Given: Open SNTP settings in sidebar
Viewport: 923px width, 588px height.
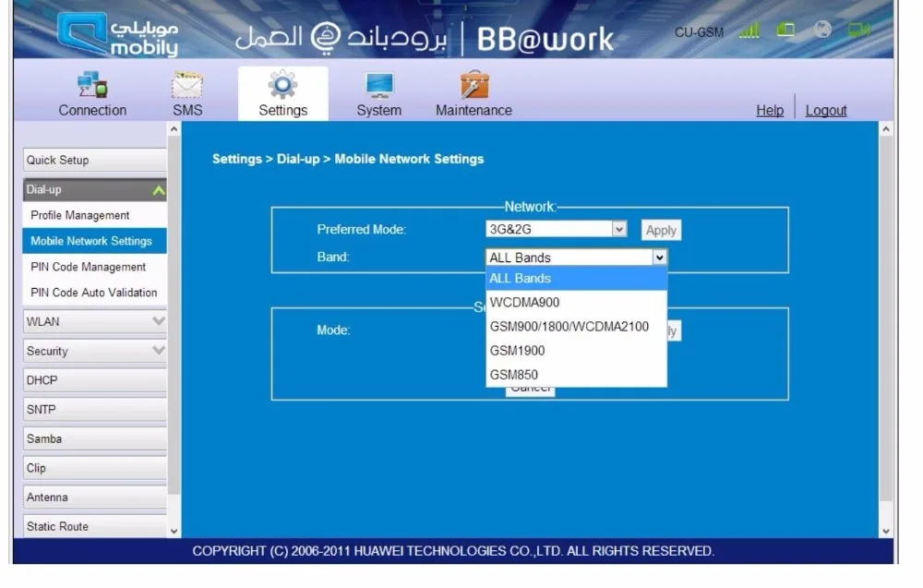Looking at the screenshot, I should click(x=95, y=410).
